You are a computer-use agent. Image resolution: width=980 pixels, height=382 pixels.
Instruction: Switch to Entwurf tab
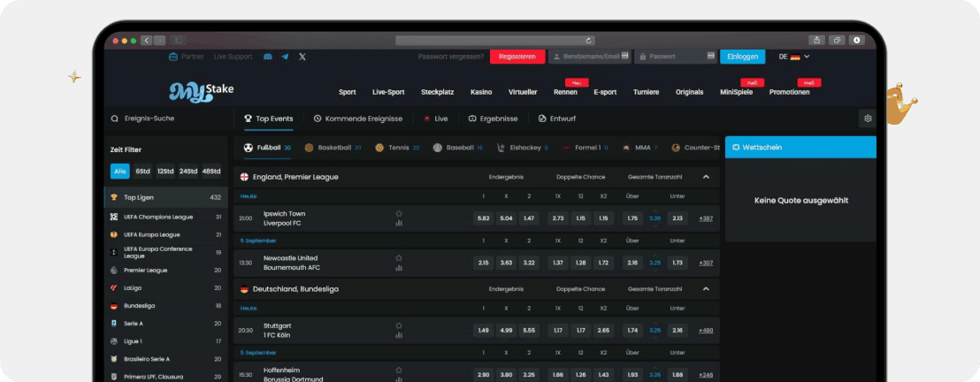(557, 118)
